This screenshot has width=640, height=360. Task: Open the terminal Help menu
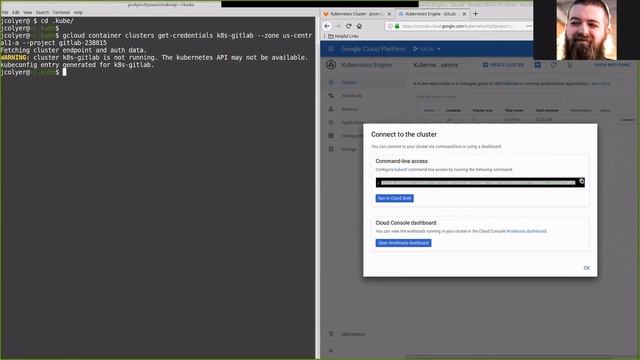coord(78,13)
